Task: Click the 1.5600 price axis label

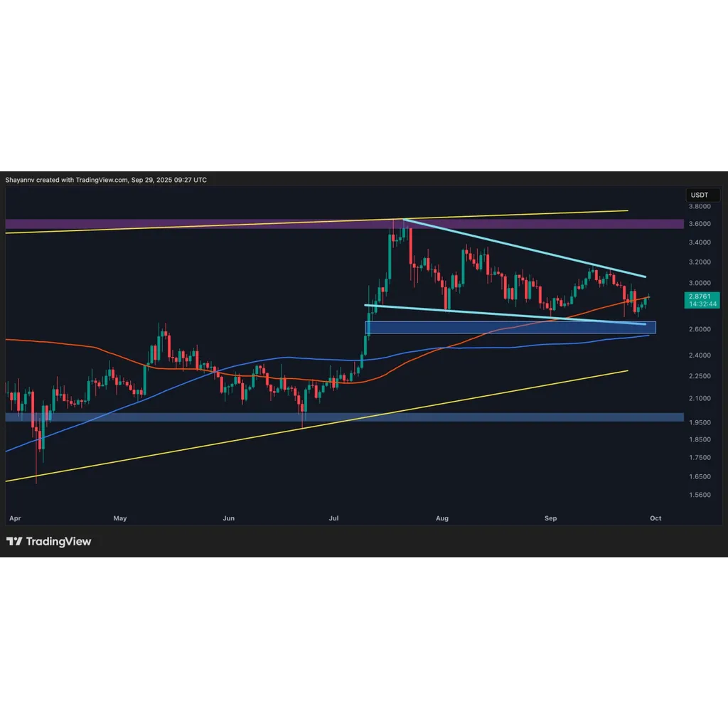Action: pos(700,495)
